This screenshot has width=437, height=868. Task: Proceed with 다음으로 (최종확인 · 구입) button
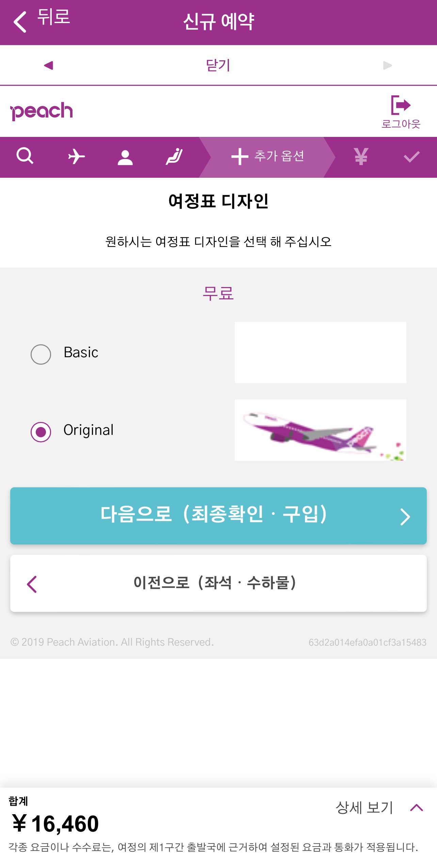pyautogui.click(x=218, y=516)
